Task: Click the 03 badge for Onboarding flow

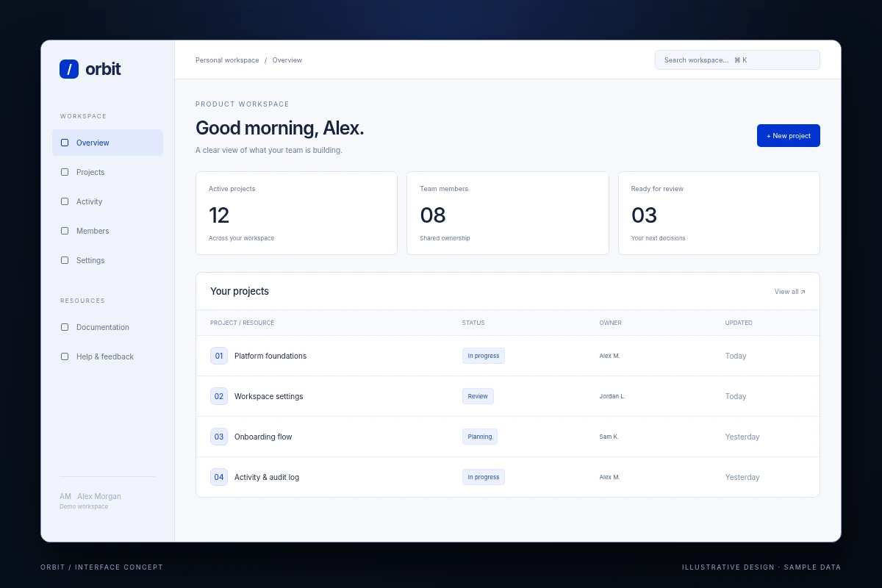Action: 219,437
